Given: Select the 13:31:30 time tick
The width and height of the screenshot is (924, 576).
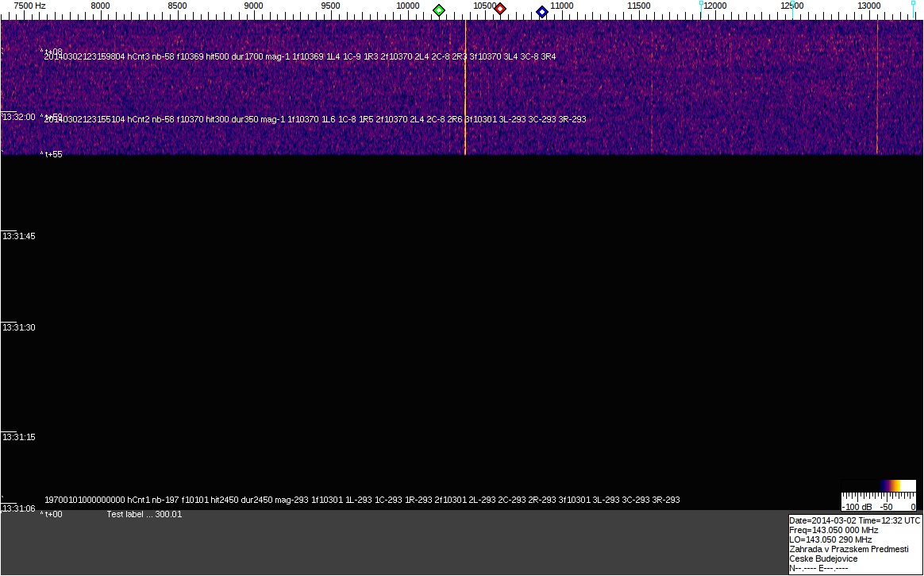Looking at the screenshot, I should click(18, 327).
